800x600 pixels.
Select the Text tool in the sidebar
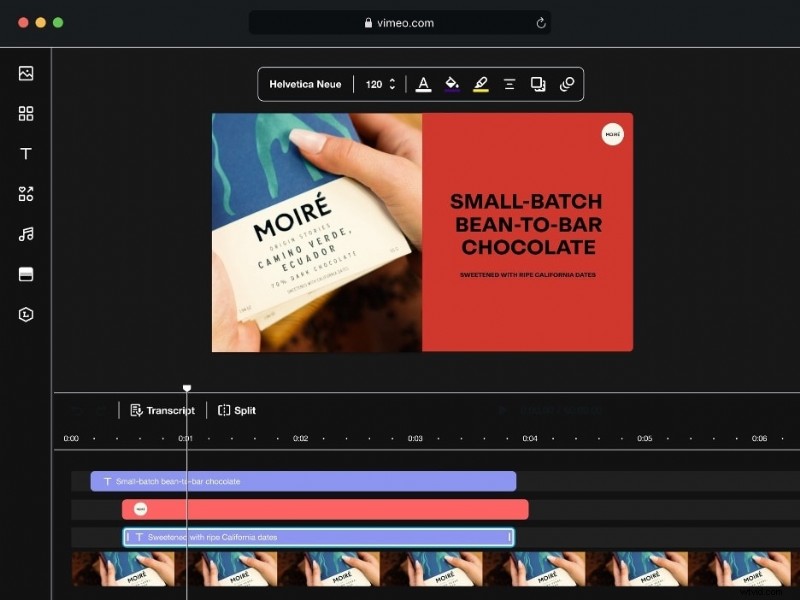pos(25,153)
